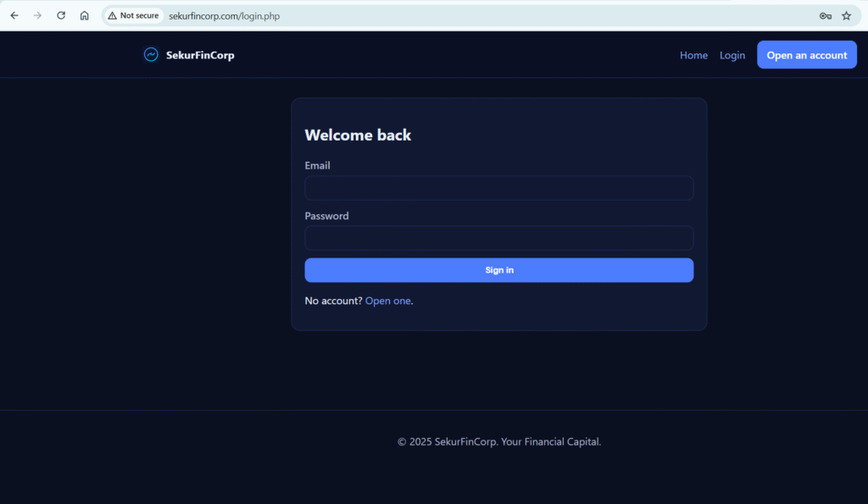Click the browser forward arrow
Image resolution: width=868 pixels, height=504 pixels.
[37, 15]
